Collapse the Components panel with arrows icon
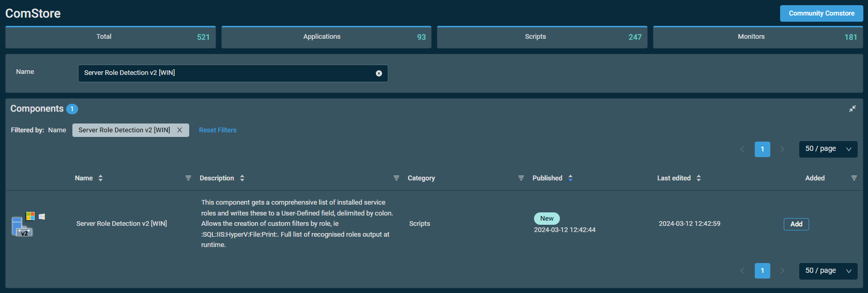This screenshot has height=293, width=868. (852, 109)
